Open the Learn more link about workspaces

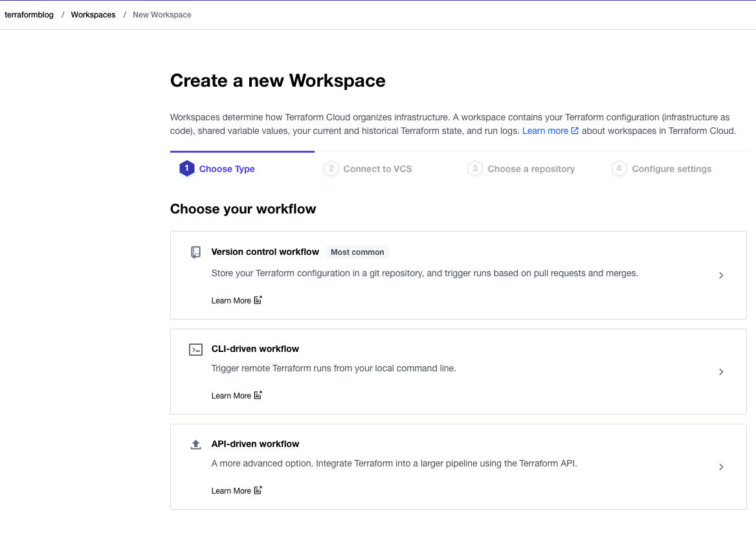point(546,131)
